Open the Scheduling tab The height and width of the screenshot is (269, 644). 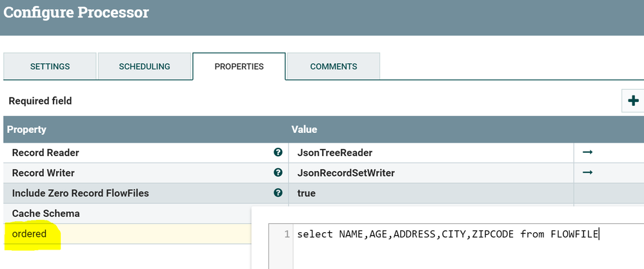click(x=144, y=66)
